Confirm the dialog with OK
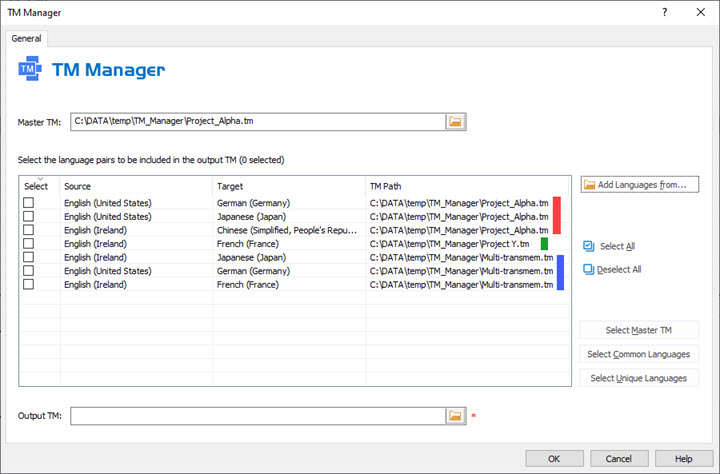Image resolution: width=720 pixels, height=474 pixels. (x=553, y=458)
